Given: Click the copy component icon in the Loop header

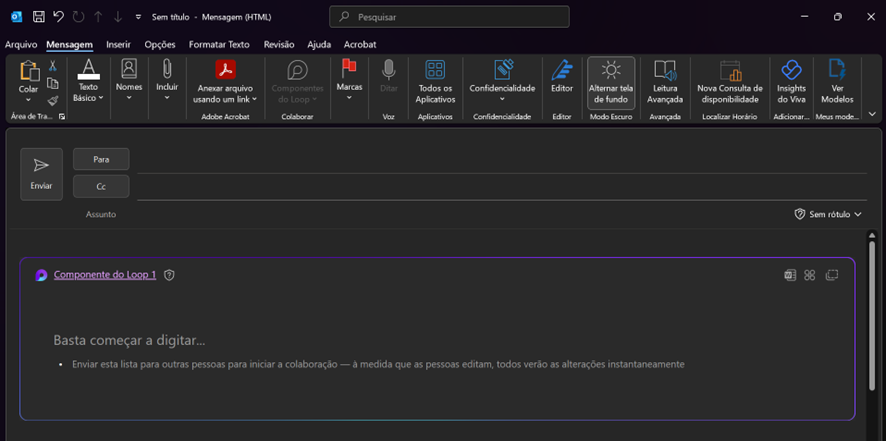Looking at the screenshot, I should click(831, 275).
